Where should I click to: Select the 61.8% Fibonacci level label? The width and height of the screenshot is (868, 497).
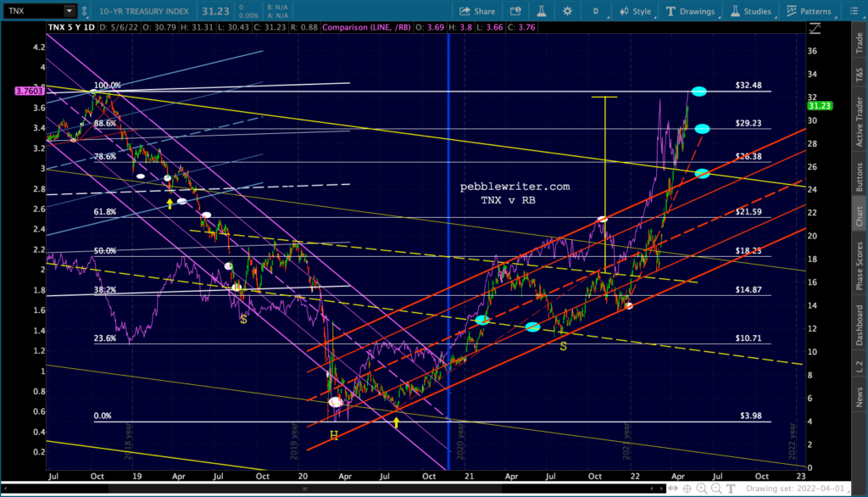pos(105,212)
